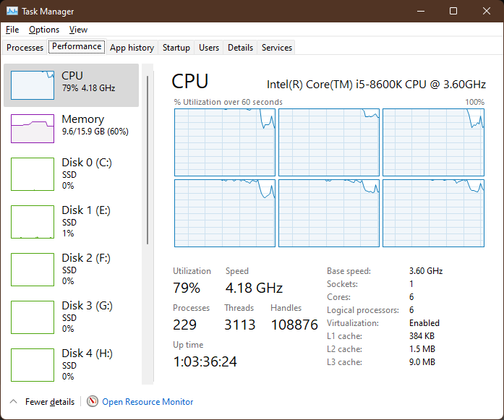Click the first core utilization graph
This screenshot has width=504, height=420.
[225, 142]
